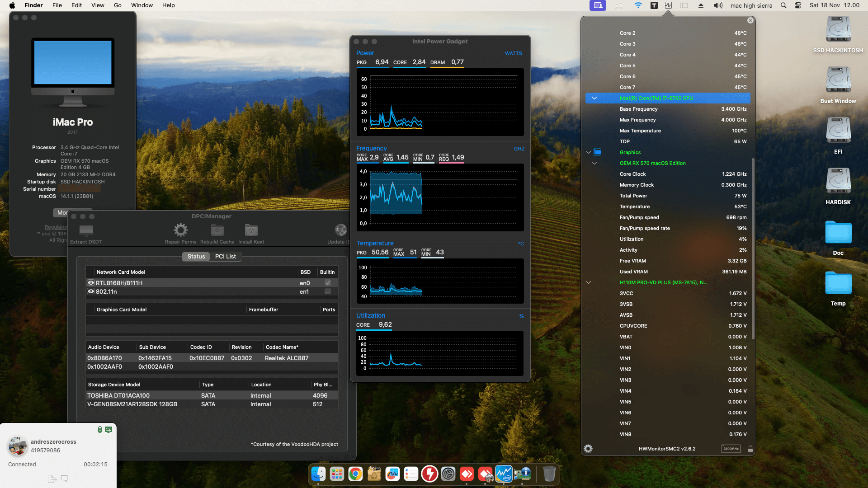
Task: Click the lock icon in HWMonitorSMC2 footer
Action: (750, 449)
